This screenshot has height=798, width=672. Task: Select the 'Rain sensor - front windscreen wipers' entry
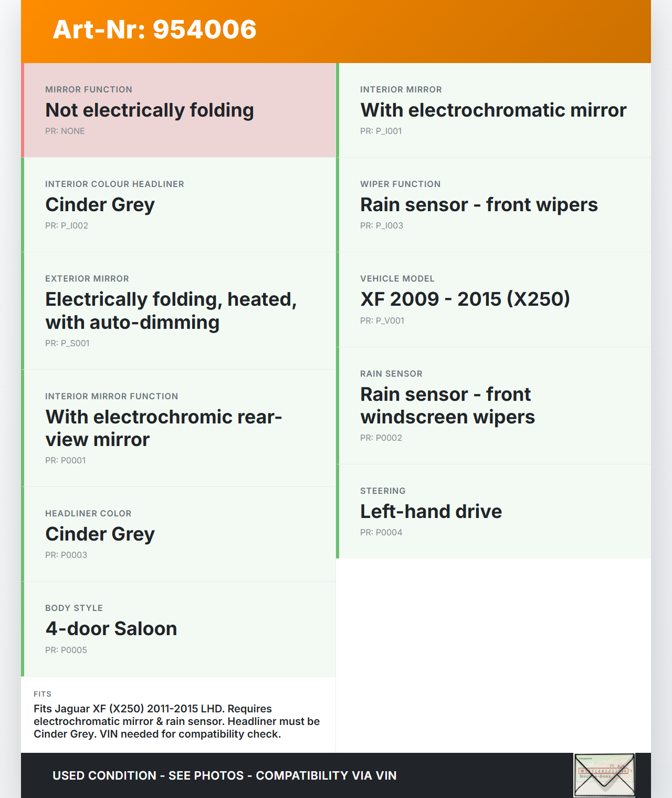click(x=447, y=405)
